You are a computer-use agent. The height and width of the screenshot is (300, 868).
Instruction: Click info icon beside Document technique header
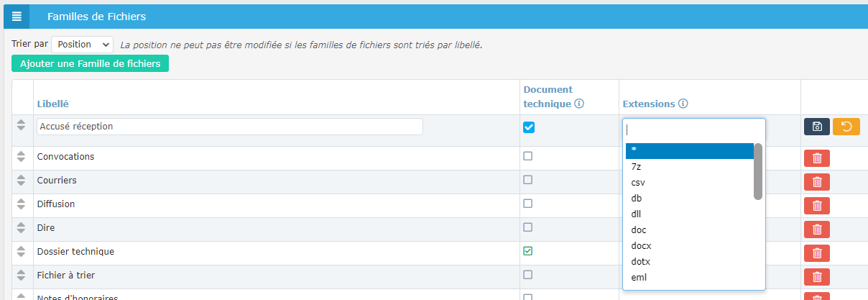tap(579, 104)
